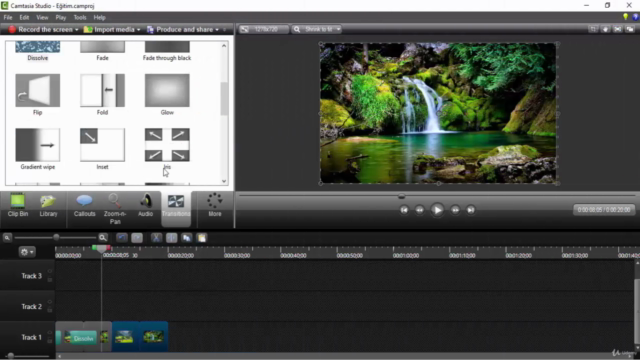Click the Undo button in timeline toolbar
The height and width of the screenshot is (360, 640).
122,238
